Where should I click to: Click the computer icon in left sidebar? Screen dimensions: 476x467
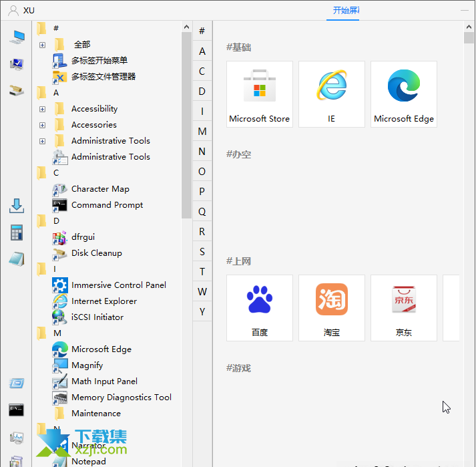[17, 37]
